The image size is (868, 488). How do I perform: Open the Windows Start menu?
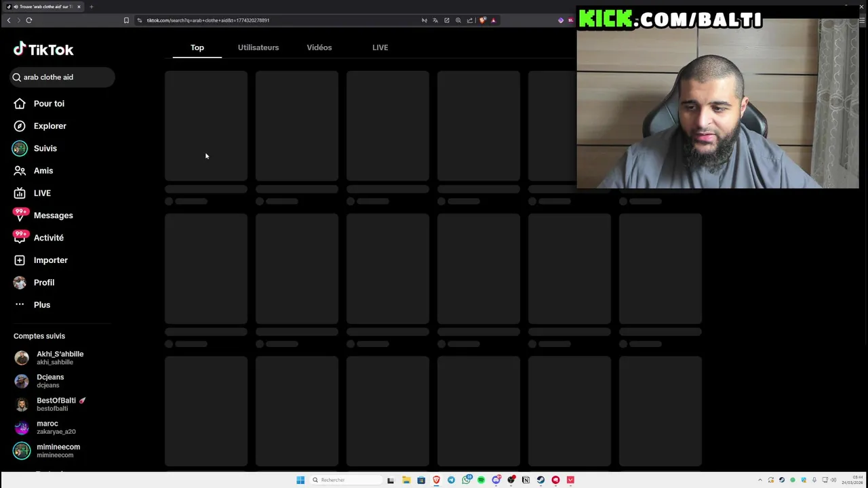pos(300,480)
